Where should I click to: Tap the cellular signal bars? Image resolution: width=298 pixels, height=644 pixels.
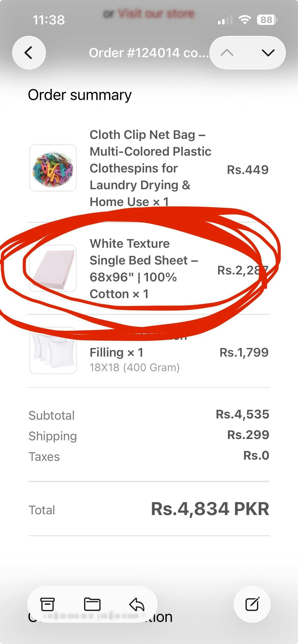pyautogui.click(x=225, y=20)
